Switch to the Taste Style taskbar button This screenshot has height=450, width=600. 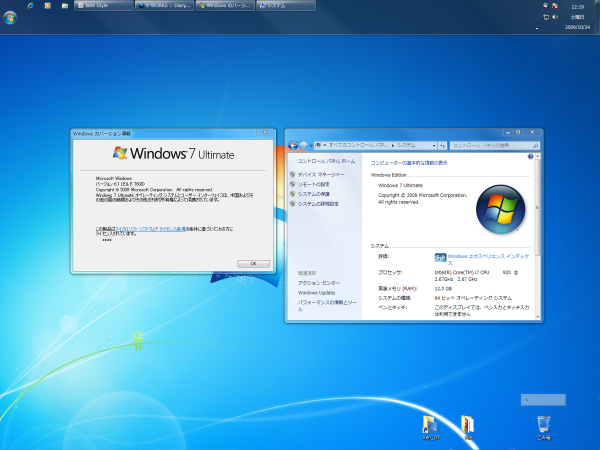[x=104, y=6]
